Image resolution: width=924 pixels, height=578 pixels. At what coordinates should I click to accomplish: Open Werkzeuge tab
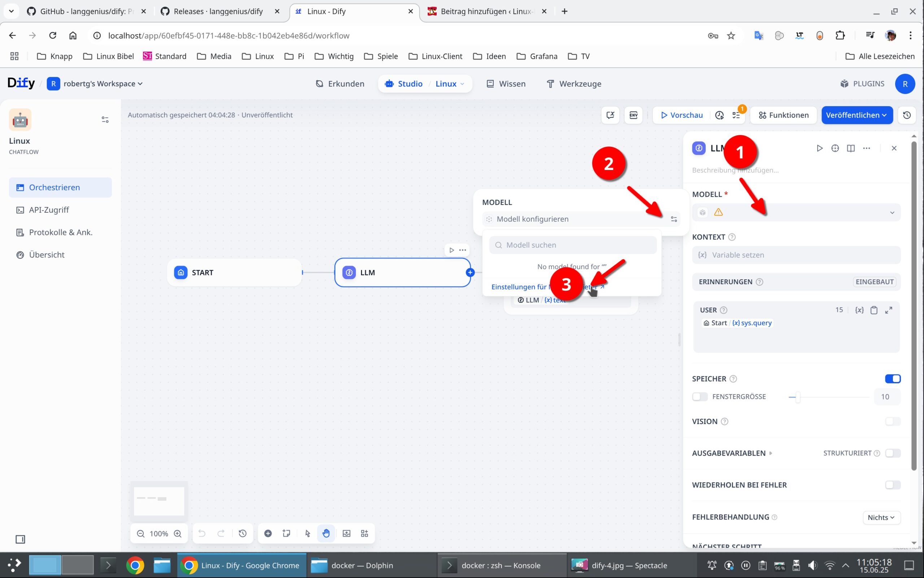tap(574, 84)
